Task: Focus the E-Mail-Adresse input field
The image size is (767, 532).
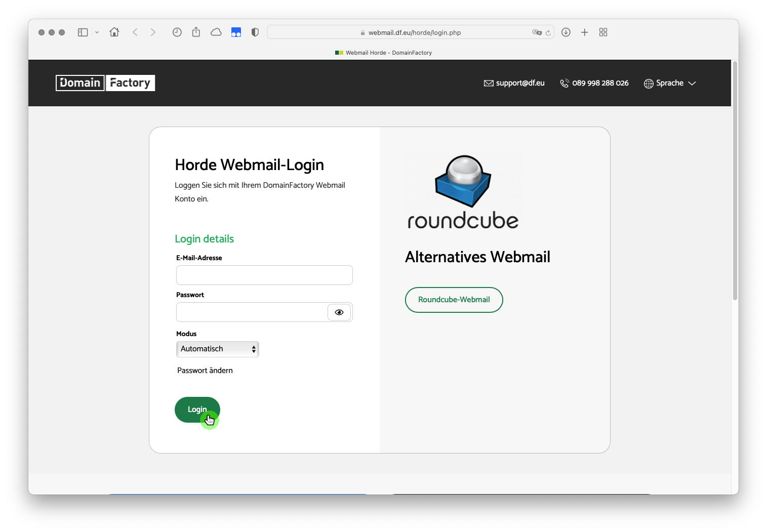Action: 264,275
